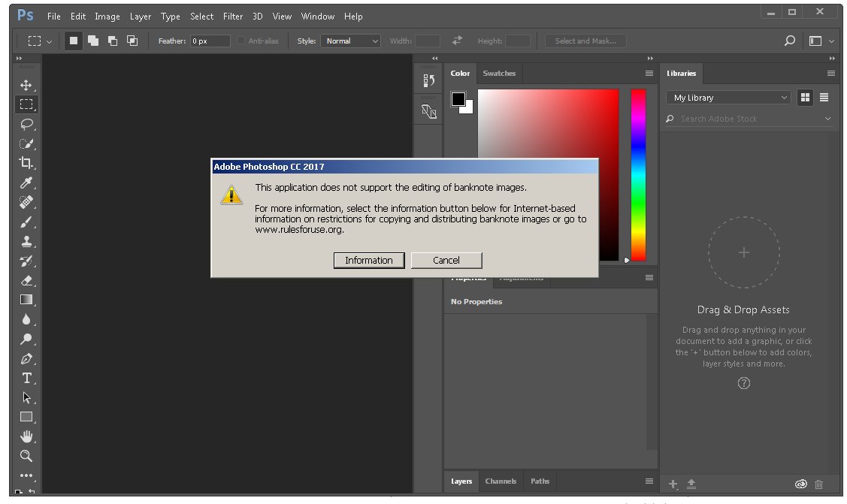
Task: Swap Width and Height values
Action: click(x=457, y=41)
